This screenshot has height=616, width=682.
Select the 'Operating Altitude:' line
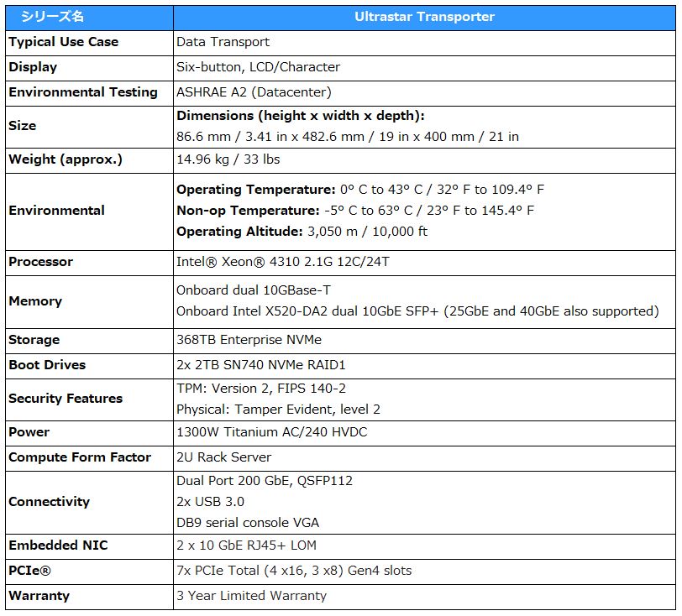click(x=302, y=232)
